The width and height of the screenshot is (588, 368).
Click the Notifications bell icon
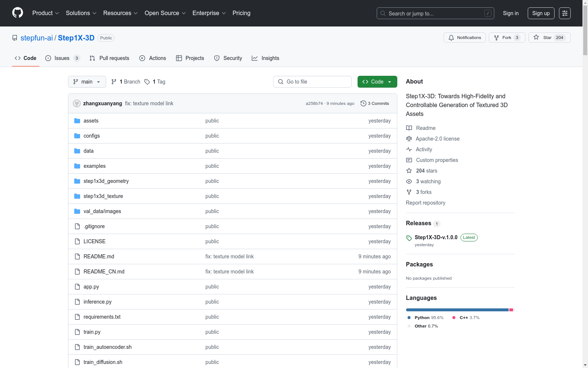[x=451, y=38]
